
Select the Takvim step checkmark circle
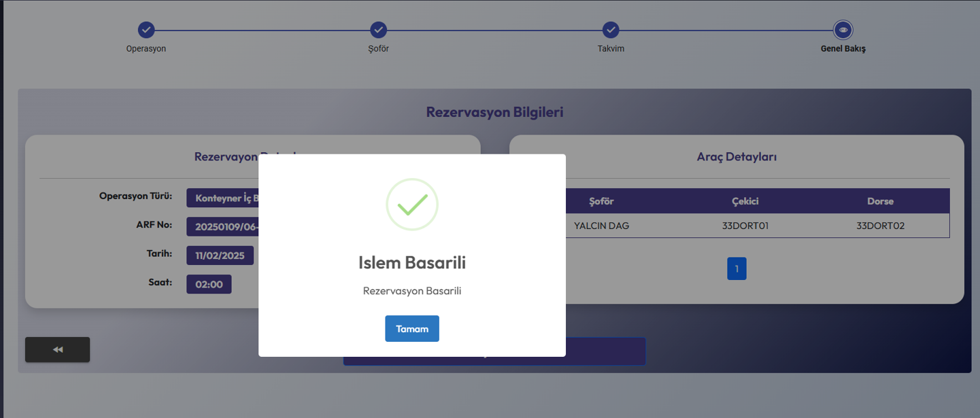(611, 30)
